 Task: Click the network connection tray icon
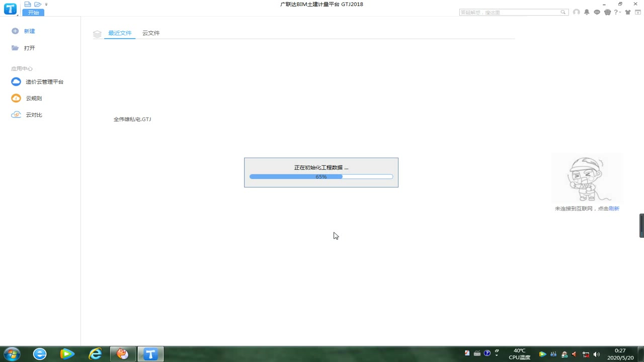(586, 354)
